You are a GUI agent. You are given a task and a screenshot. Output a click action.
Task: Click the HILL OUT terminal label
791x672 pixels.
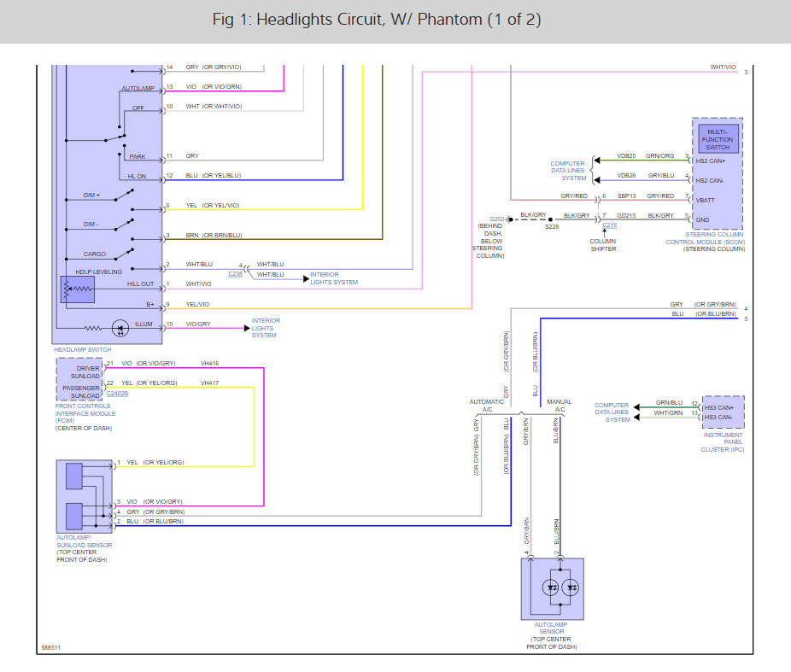pos(140,283)
